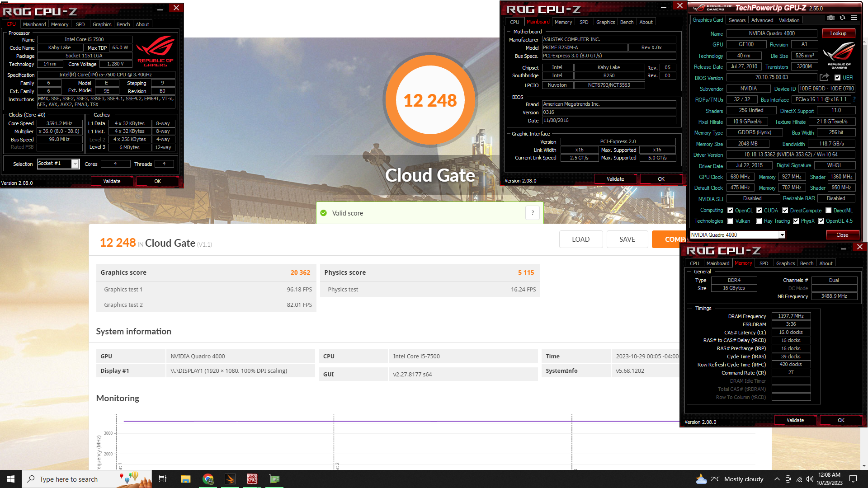Click Physics score value 5 115
The image size is (868, 488).
(526, 272)
